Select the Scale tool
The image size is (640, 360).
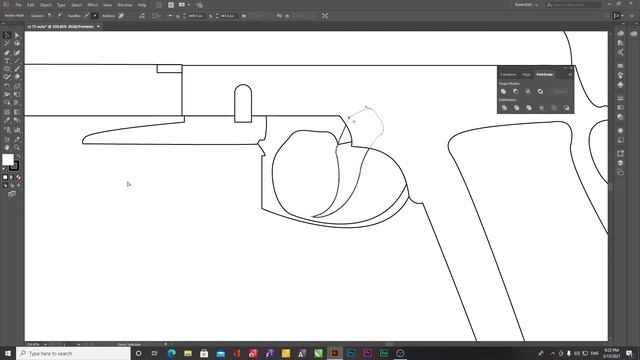click(x=17, y=86)
